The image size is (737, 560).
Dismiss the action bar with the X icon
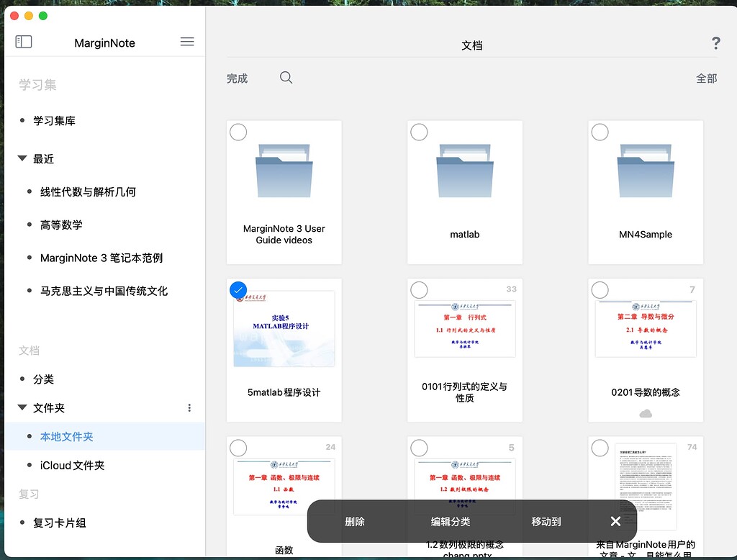click(x=615, y=521)
